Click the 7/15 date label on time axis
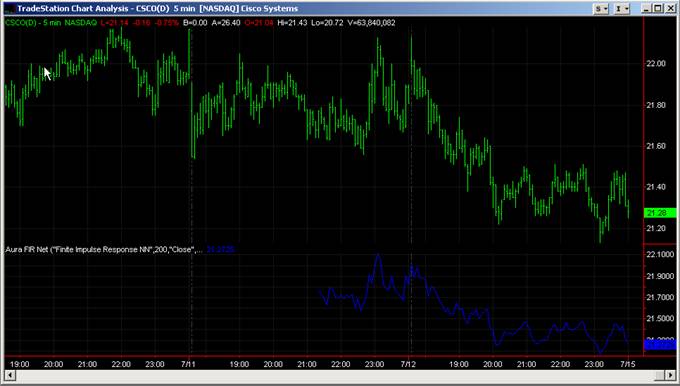The width and height of the screenshot is (680, 386). click(x=627, y=364)
